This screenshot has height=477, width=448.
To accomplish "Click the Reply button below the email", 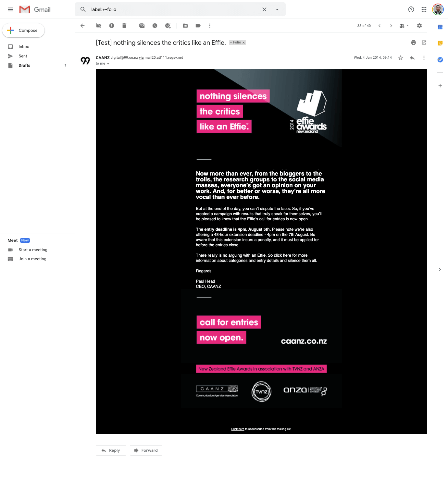I will [111, 450].
